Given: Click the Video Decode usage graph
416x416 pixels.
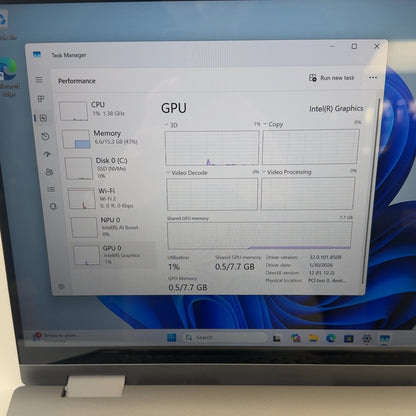Looking at the screenshot, I should click(x=212, y=194).
